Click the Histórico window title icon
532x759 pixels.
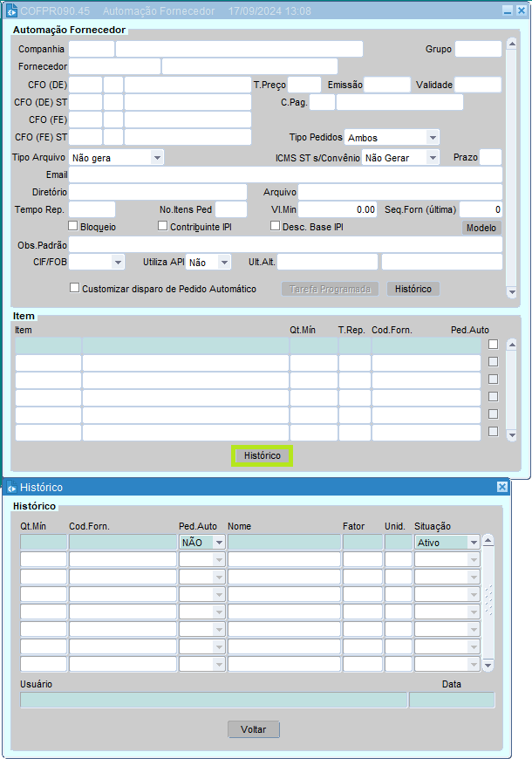click(11, 487)
